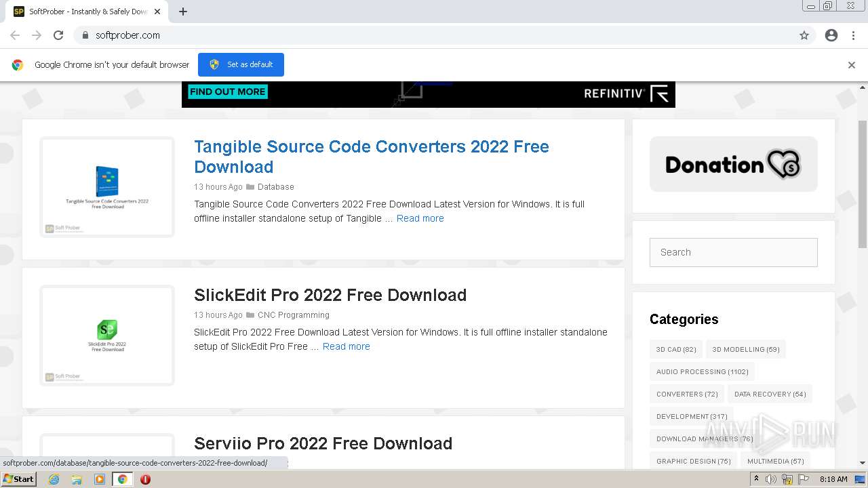Select the AUDIO PROCESSING (1102) category tag
Viewport: 868px width, 488px height.
tap(703, 371)
